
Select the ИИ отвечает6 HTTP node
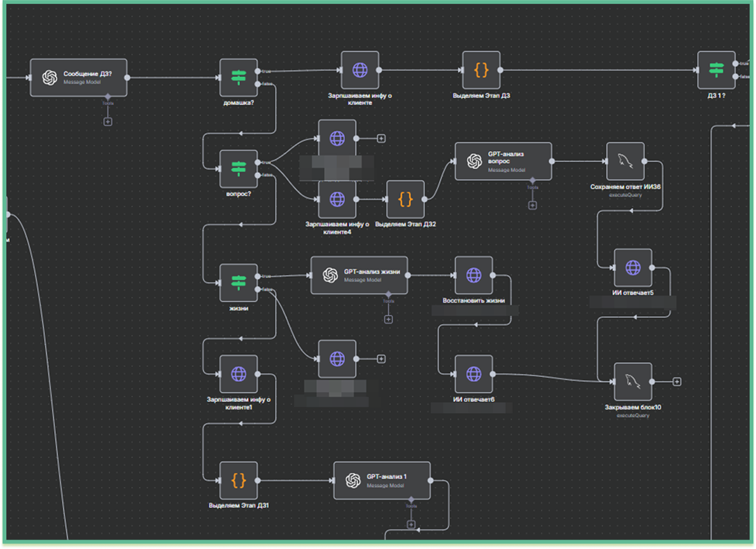(473, 374)
